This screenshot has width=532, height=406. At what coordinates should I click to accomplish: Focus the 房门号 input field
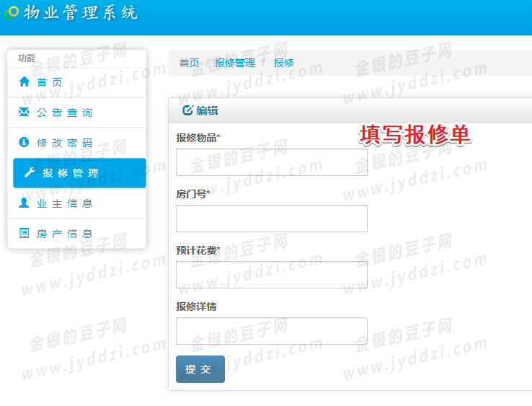[x=272, y=219]
